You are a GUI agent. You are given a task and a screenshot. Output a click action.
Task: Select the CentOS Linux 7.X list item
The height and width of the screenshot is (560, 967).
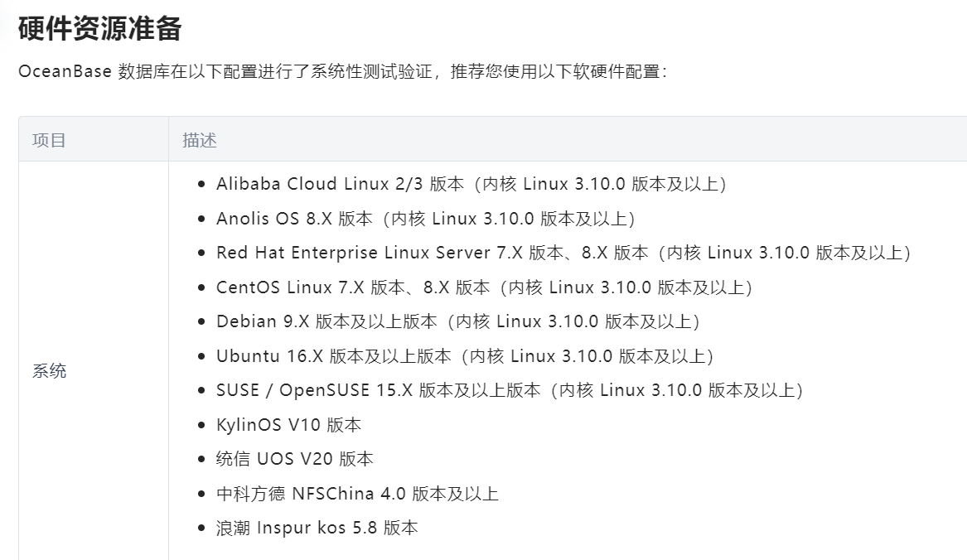484,287
